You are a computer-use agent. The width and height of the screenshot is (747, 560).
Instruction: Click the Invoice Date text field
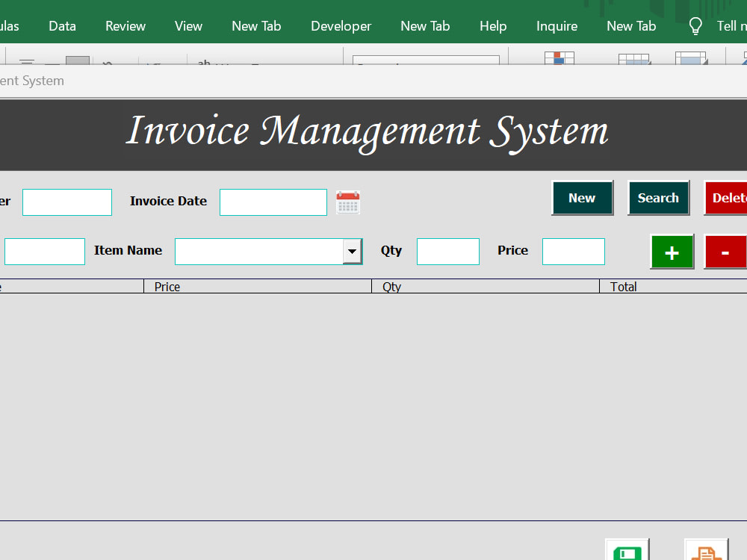(x=273, y=202)
